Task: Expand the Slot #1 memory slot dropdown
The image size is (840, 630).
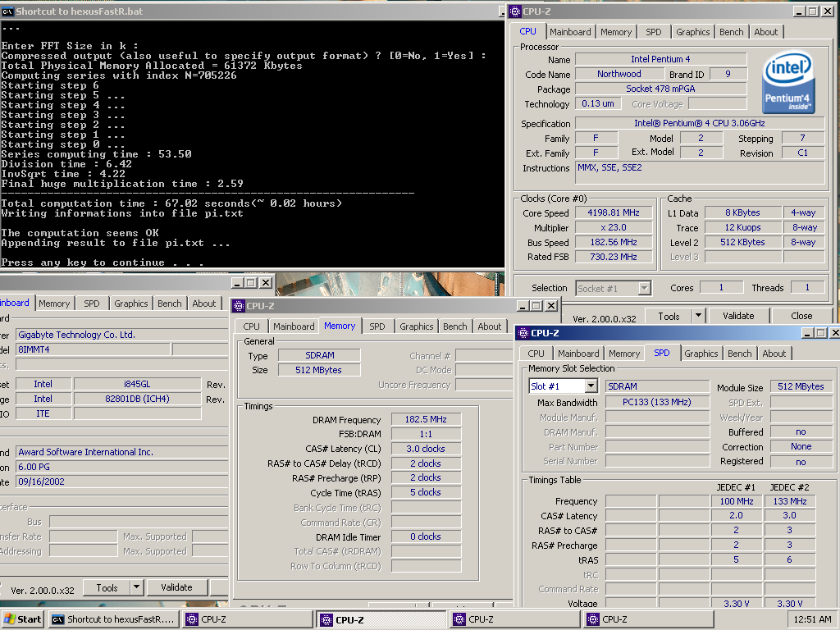Action: pyautogui.click(x=591, y=386)
